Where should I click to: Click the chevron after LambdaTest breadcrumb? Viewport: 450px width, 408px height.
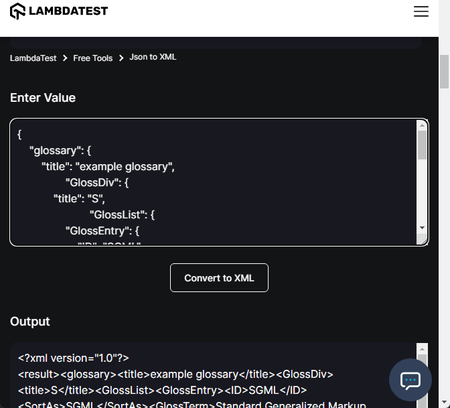tap(65, 58)
